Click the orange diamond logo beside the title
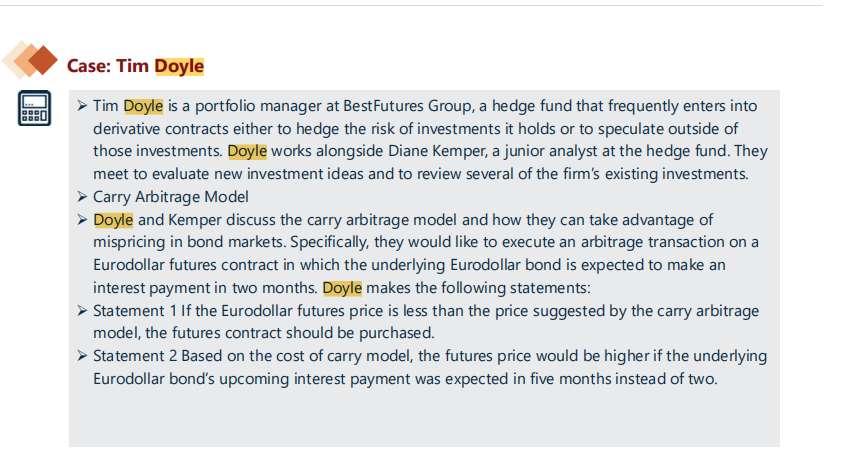848x453 pixels. tap(31, 62)
